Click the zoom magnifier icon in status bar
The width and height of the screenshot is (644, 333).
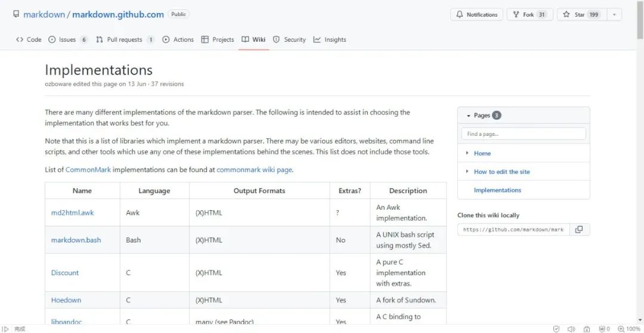(x=621, y=329)
